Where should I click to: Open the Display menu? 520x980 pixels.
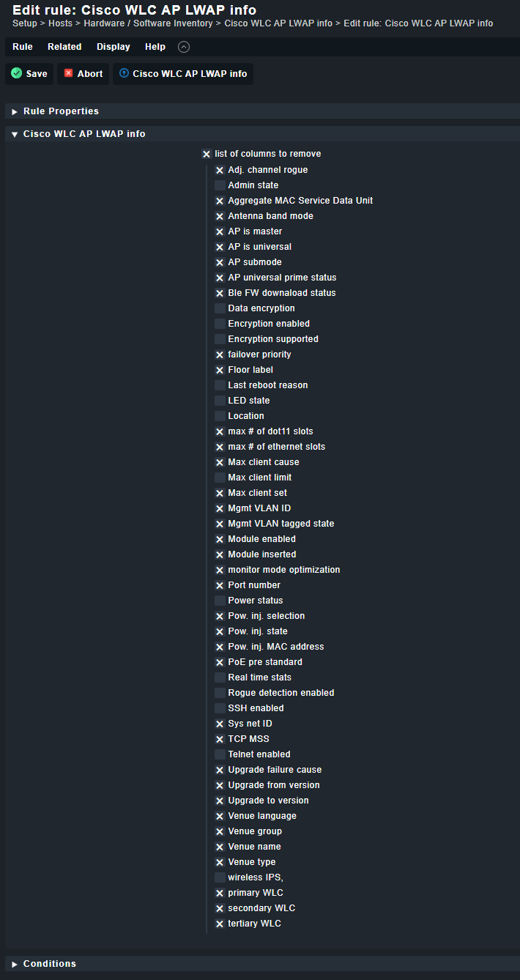[x=114, y=47]
